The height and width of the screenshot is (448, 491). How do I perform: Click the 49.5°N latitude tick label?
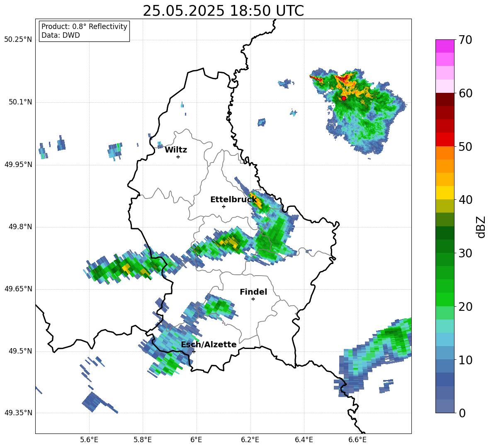(x=20, y=351)
